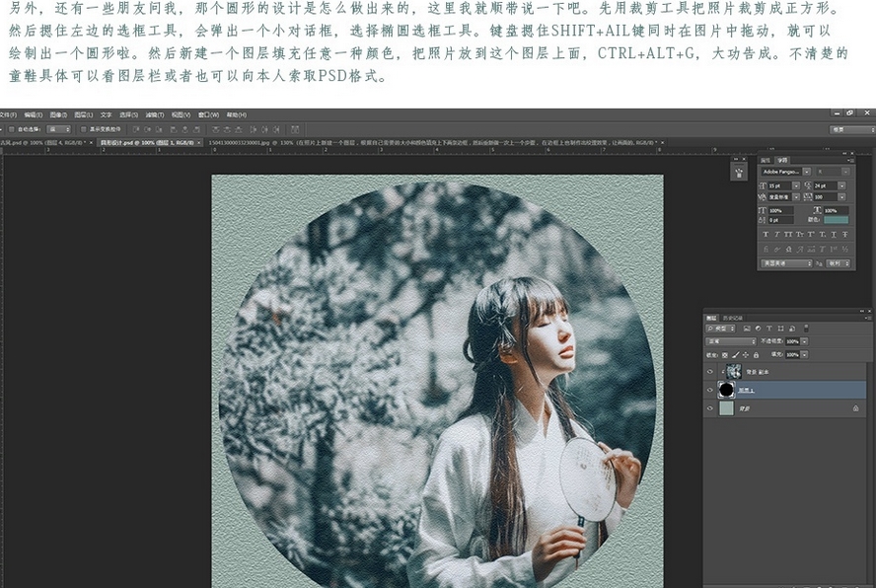876x588 pixels.
Task: Filter layers by type layers icon
Action: [769, 329]
